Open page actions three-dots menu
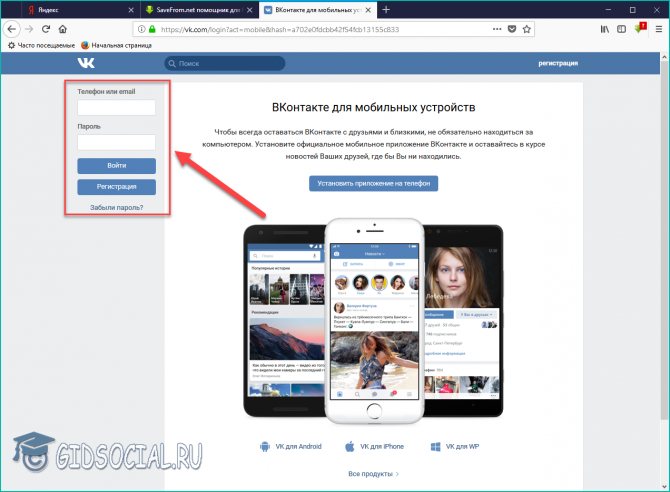The height and width of the screenshot is (492, 670). (x=497, y=29)
